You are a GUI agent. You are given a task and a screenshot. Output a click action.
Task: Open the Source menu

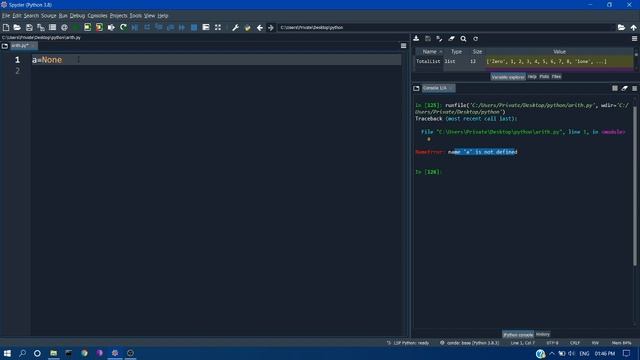click(x=49, y=16)
